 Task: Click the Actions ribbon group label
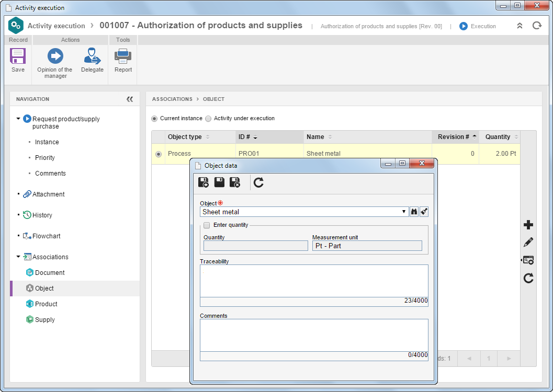click(70, 40)
